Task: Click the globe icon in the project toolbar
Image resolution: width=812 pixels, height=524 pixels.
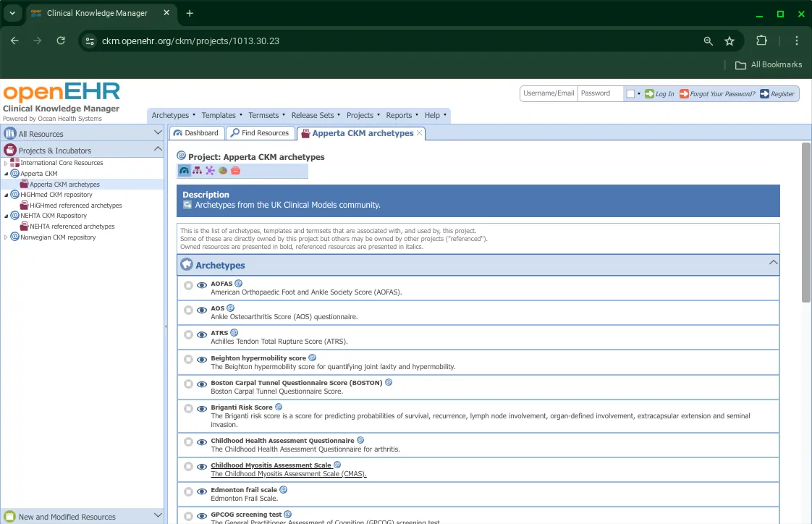Action: (x=223, y=170)
